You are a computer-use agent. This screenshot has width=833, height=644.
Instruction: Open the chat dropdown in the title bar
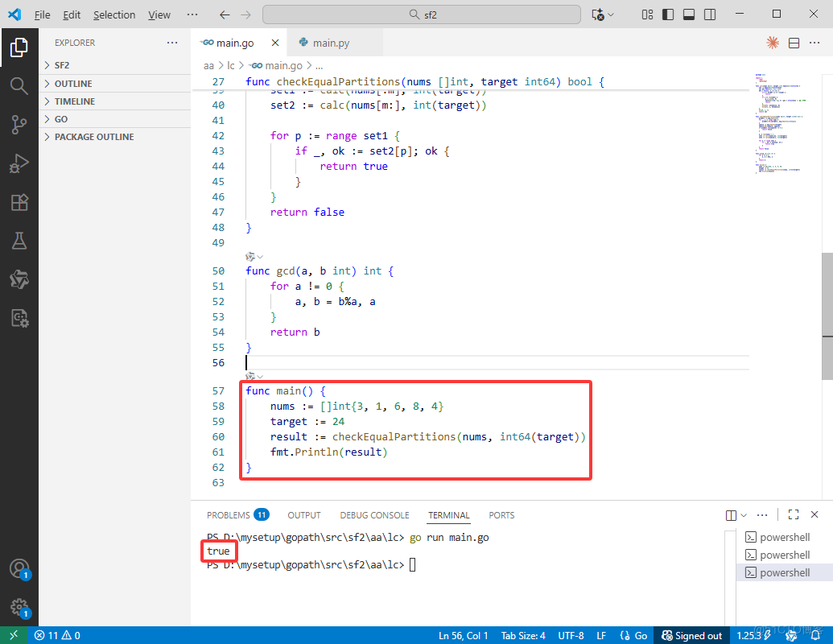point(611,14)
